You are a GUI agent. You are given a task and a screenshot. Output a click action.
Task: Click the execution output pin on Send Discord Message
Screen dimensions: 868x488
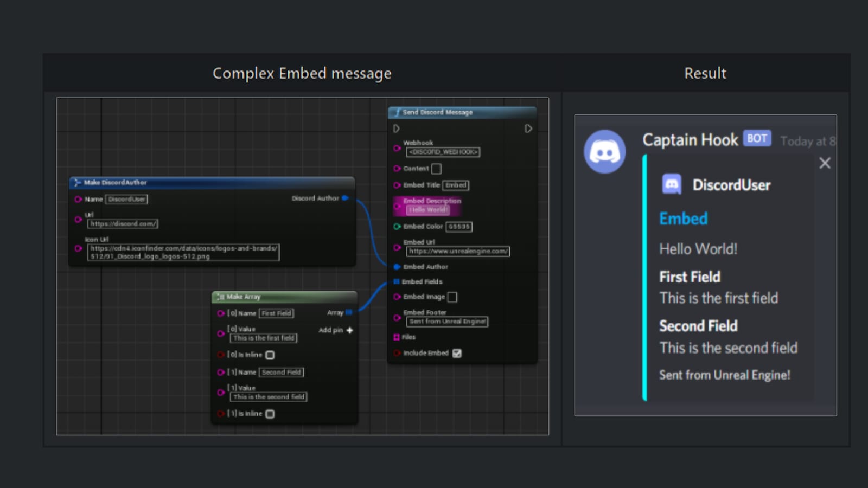[x=528, y=129]
